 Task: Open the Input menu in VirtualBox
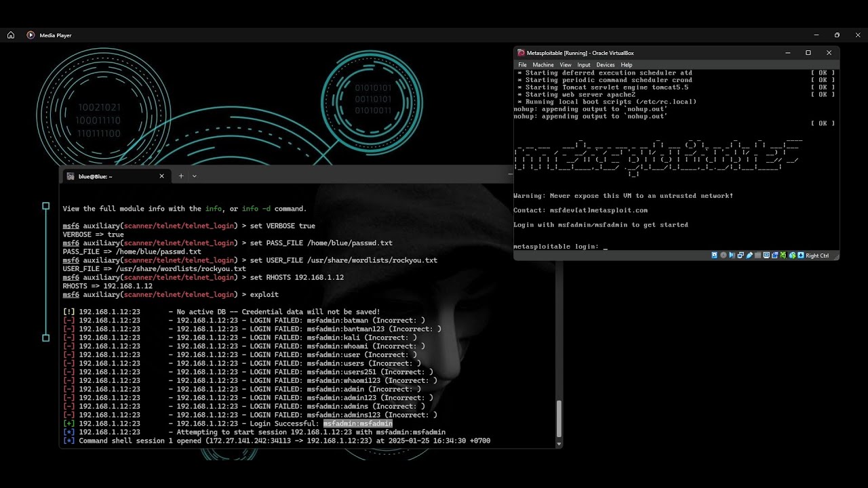click(x=584, y=65)
